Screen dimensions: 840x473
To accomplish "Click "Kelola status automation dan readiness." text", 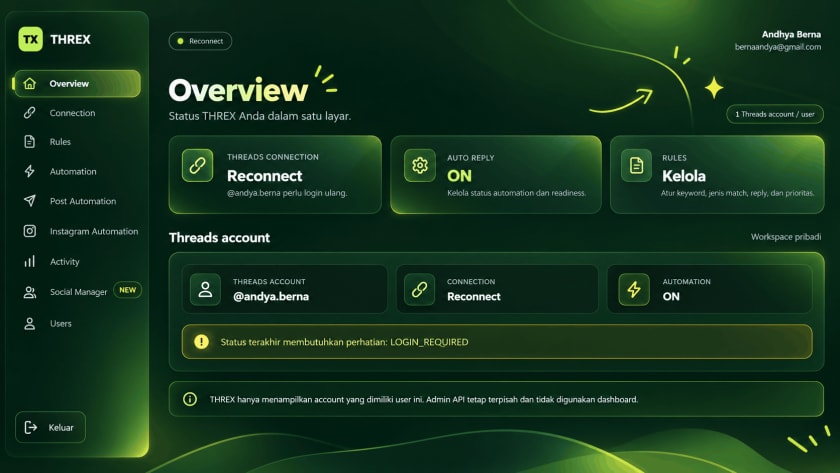I will [516, 193].
